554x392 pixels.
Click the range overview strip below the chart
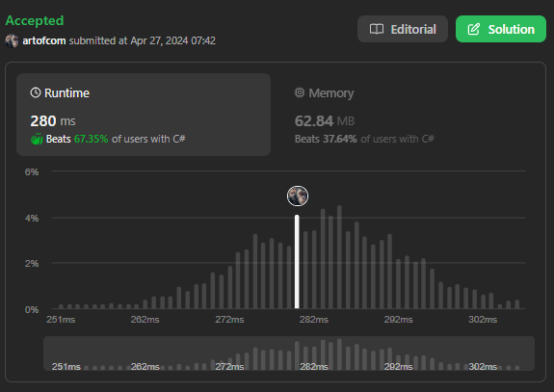pos(289,353)
